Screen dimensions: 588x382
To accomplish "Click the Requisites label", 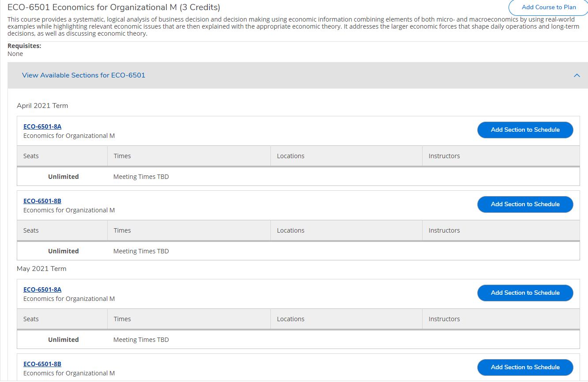I will [x=24, y=46].
